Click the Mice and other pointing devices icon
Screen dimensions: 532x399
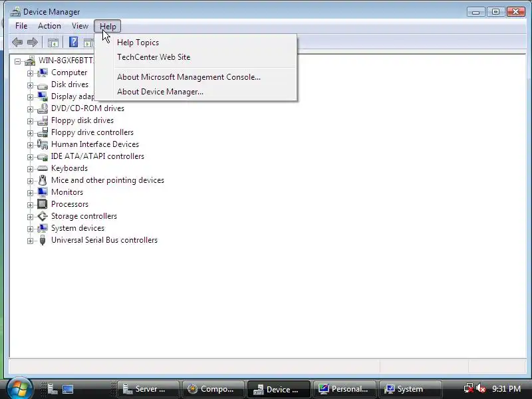pos(43,180)
